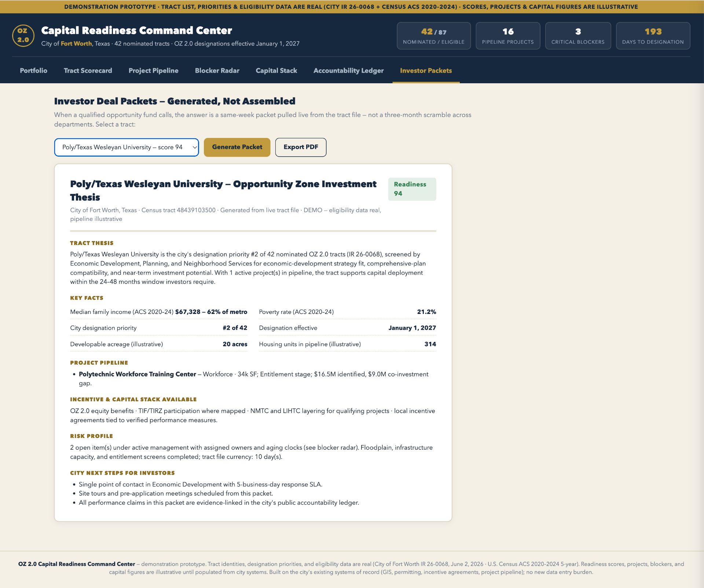The width and height of the screenshot is (704, 588).
Task: Click the Demonstration Prototype banner text
Action: point(351,7)
